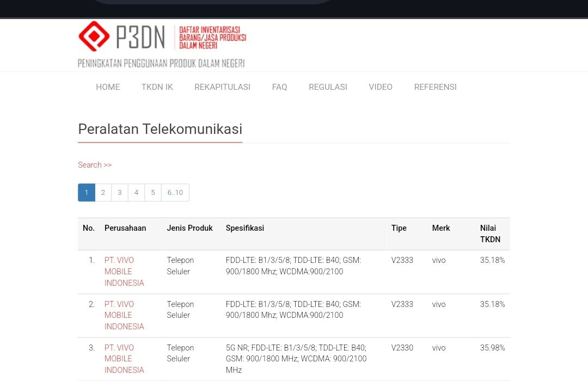Select pagination page 1

[87, 192]
